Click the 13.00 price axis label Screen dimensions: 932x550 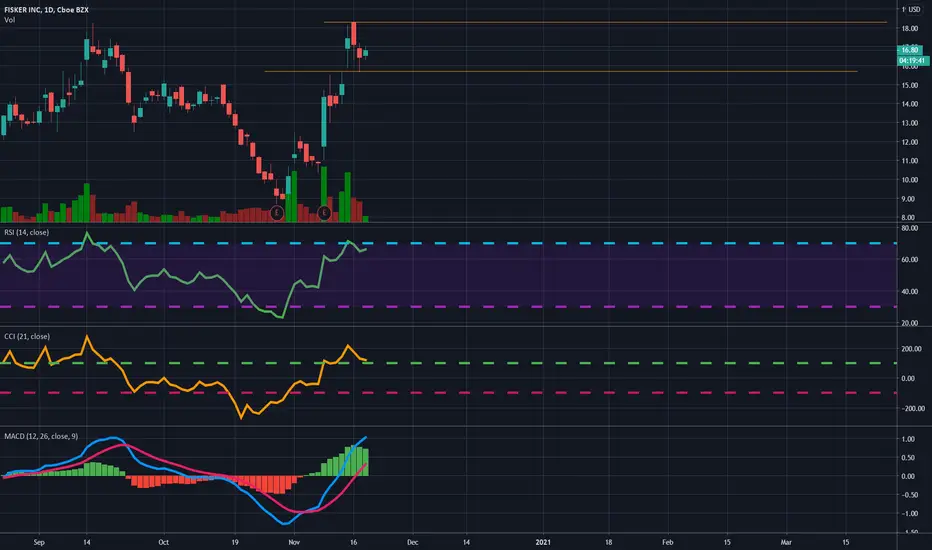910,123
